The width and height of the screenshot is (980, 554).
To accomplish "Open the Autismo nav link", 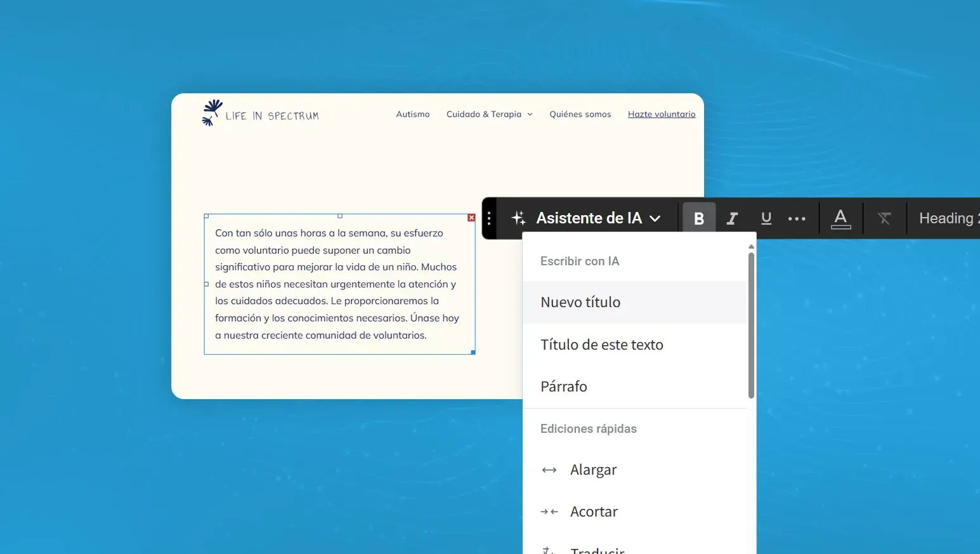I will [413, 114].
